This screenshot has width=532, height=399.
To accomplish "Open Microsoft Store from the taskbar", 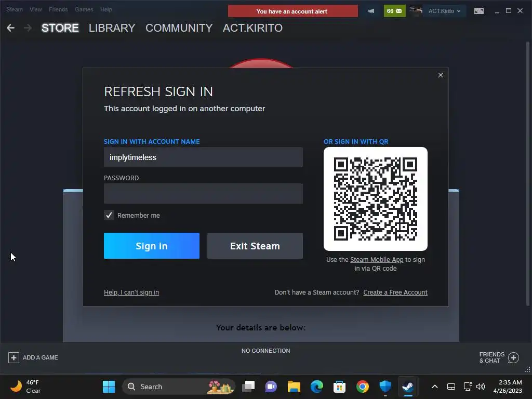I will click(x=339, y=387).
